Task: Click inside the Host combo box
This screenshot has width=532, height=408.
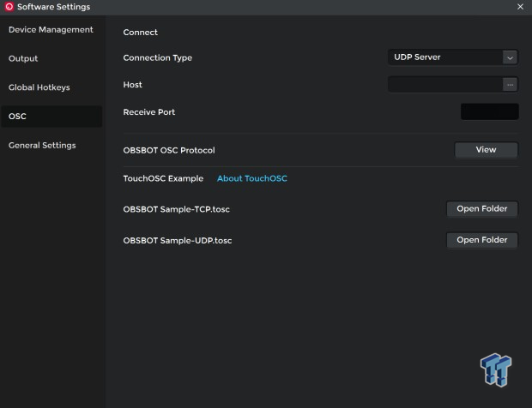Action: click(x=444, y=85)
